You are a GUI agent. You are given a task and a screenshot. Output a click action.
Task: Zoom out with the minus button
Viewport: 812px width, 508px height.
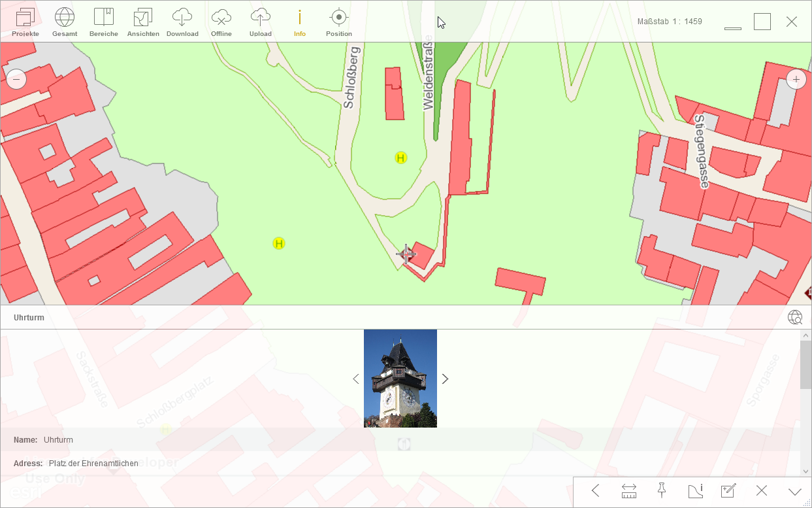point(16,80)
